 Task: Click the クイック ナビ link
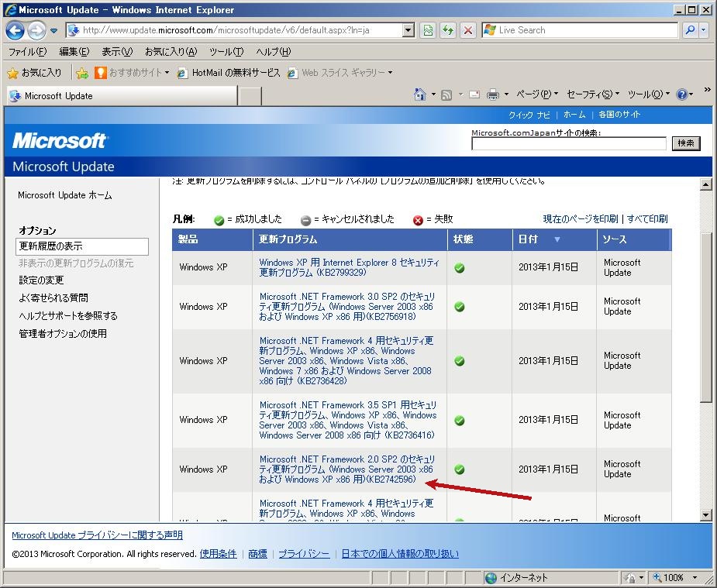tap(529, 115)
